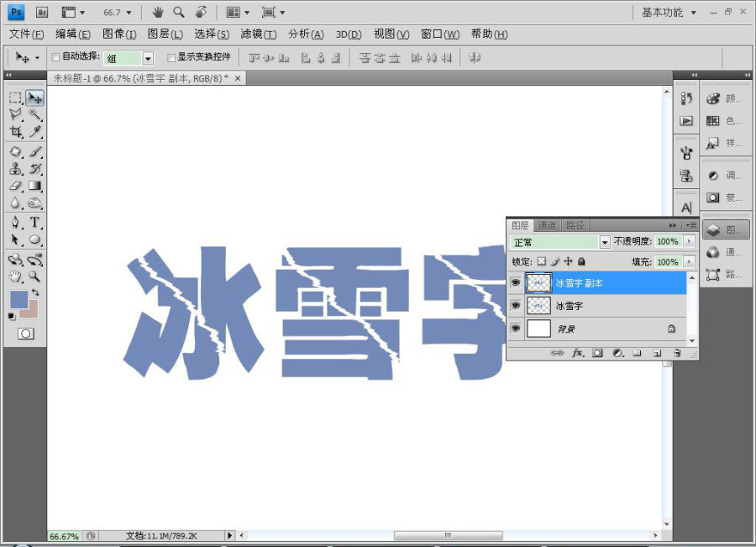Hide the 背景 layer
Image resolution: width=756 pixels, height=547 pixels.
(516, 329)
